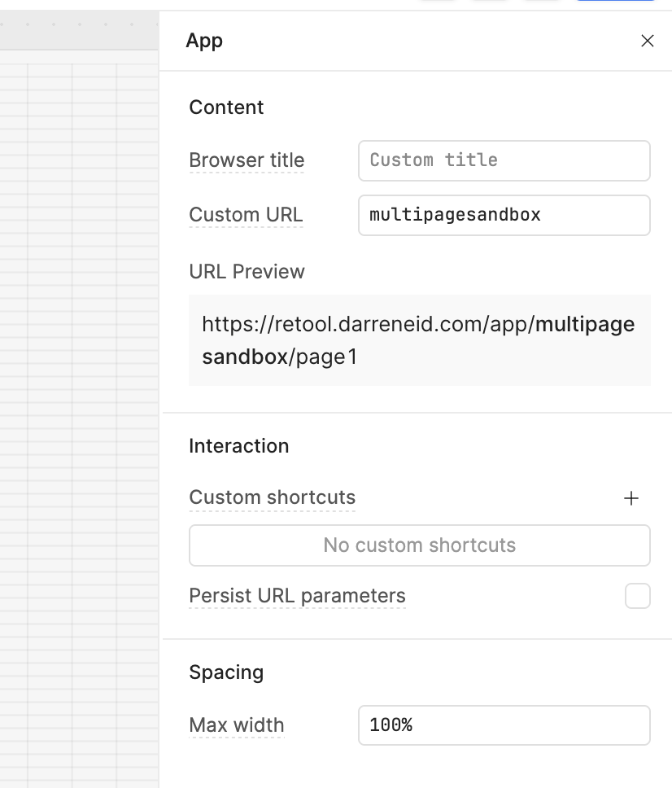Focus the Custom URL field containing multipagesandbox
This screenshot has width=672, height=788.
(504, 215)
